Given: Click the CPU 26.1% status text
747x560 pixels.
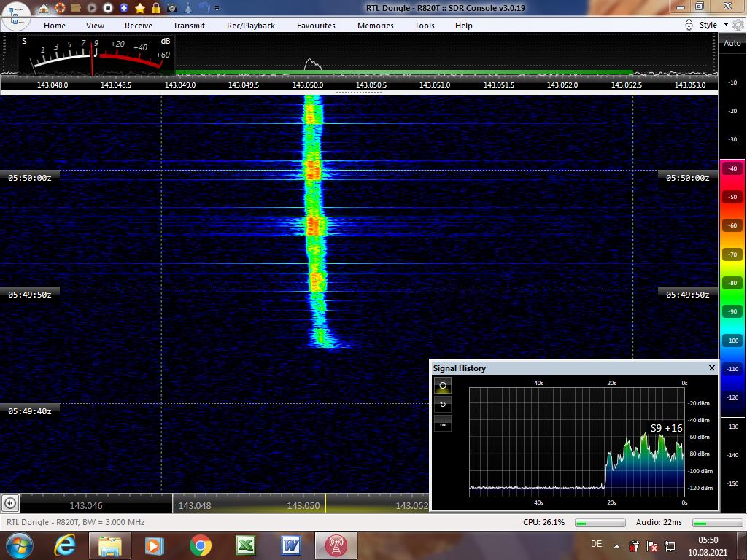Looking at the screenshot, I should [x=543, y=522].
